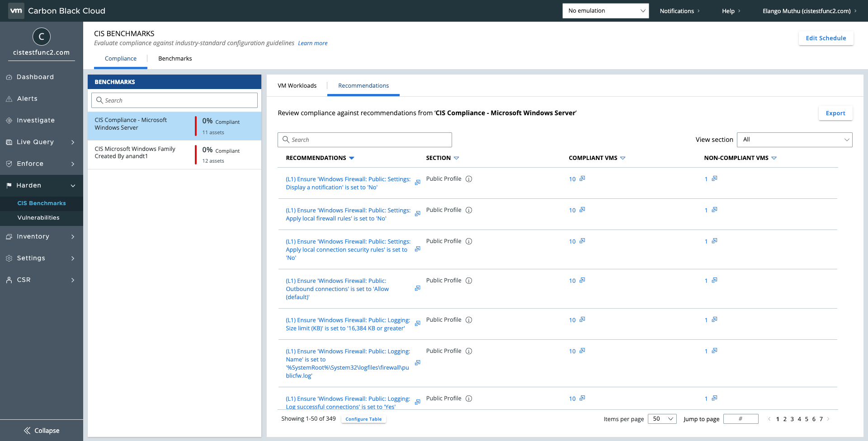Open the View section dropdown
This screenshot has width=868, height=441.
click(794, 140)
